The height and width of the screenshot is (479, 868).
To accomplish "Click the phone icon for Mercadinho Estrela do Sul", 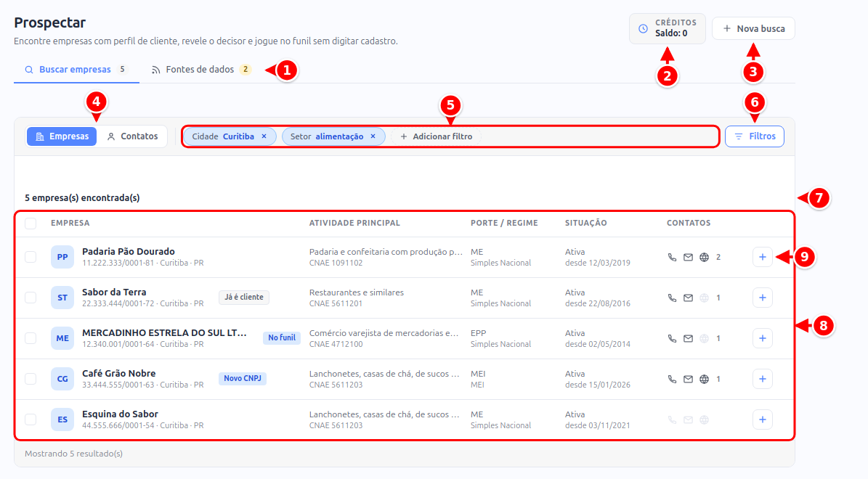I will (672, 338).
